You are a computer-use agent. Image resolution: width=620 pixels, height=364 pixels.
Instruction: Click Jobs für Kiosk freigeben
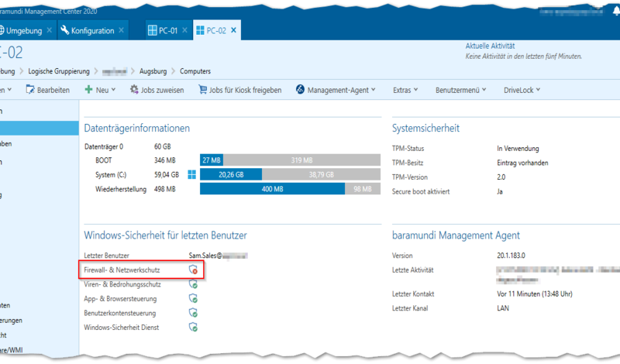pos(240,90)
